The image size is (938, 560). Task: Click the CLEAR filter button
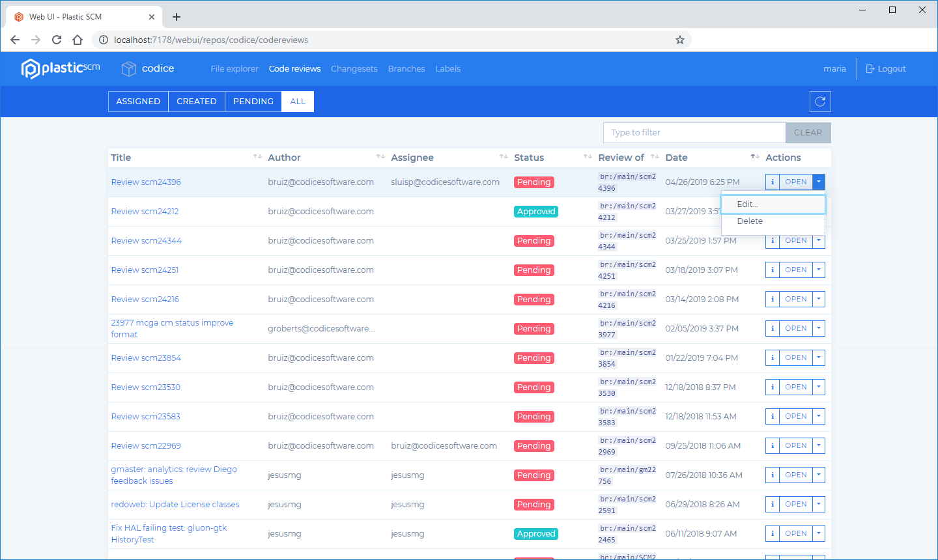click(808, 133)
